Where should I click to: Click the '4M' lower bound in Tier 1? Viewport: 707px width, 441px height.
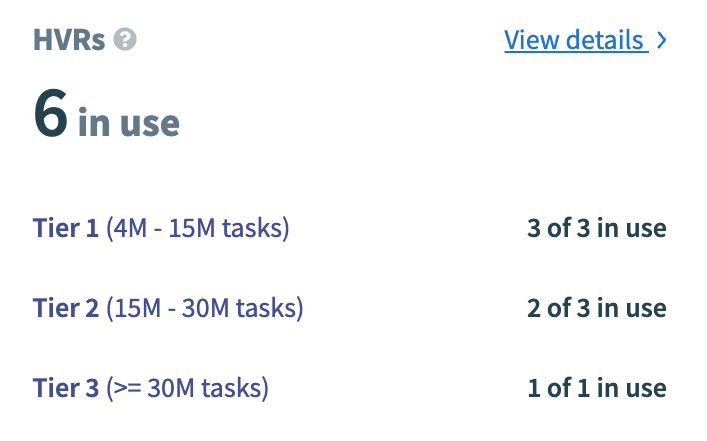[x=129, y=228]
